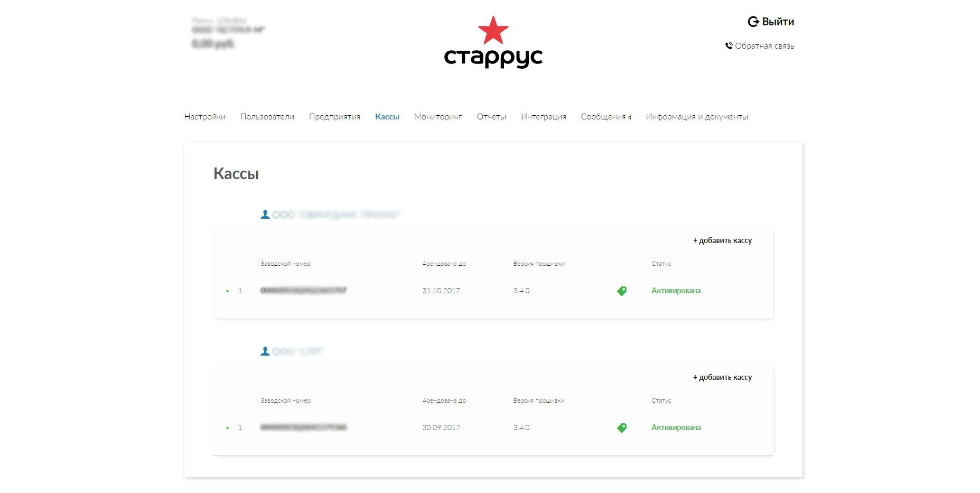Click green tag icon for cash register dated 30.09.2017

622,428
